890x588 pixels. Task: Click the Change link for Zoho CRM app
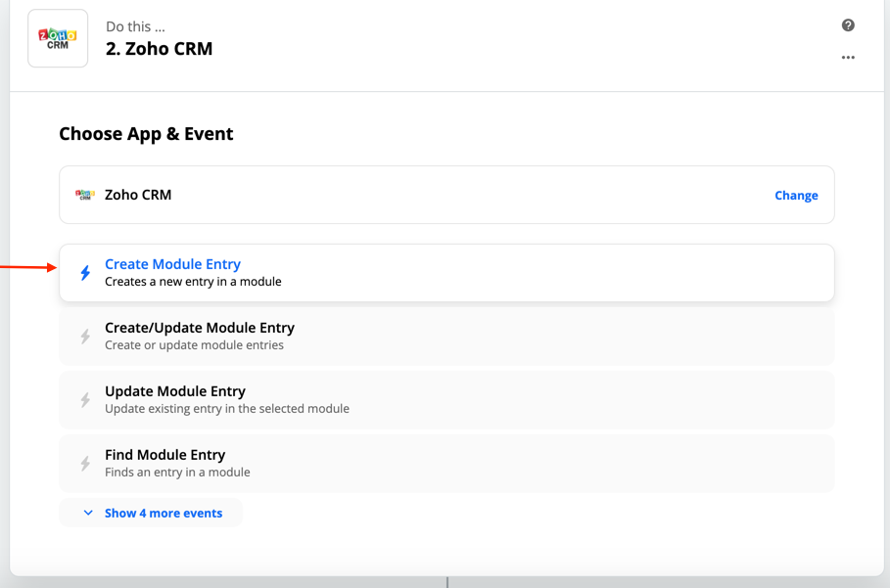coord(796,196)
